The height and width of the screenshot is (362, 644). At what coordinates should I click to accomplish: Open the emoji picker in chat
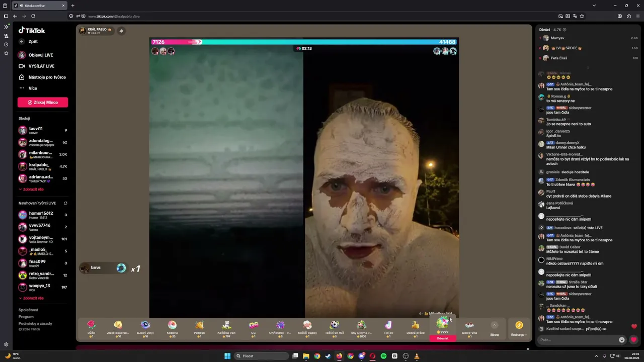click(x=622, y=340)
